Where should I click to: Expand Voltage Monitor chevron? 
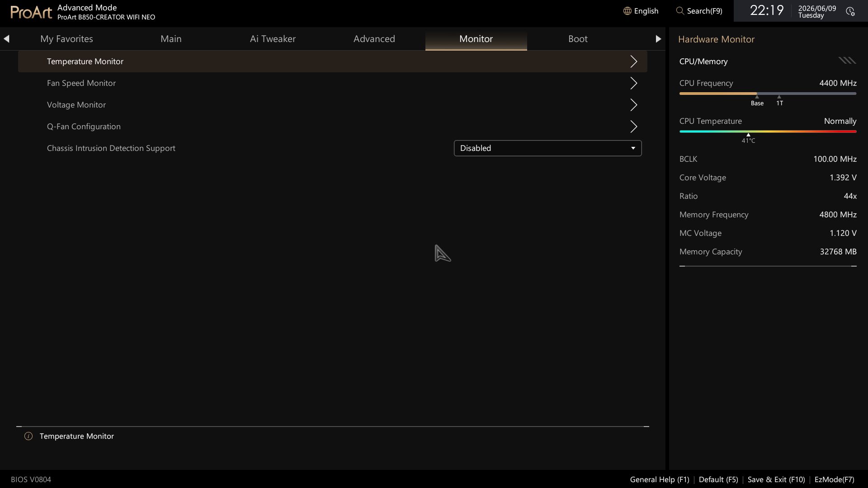pyautogui.click(x=633, y=105)
